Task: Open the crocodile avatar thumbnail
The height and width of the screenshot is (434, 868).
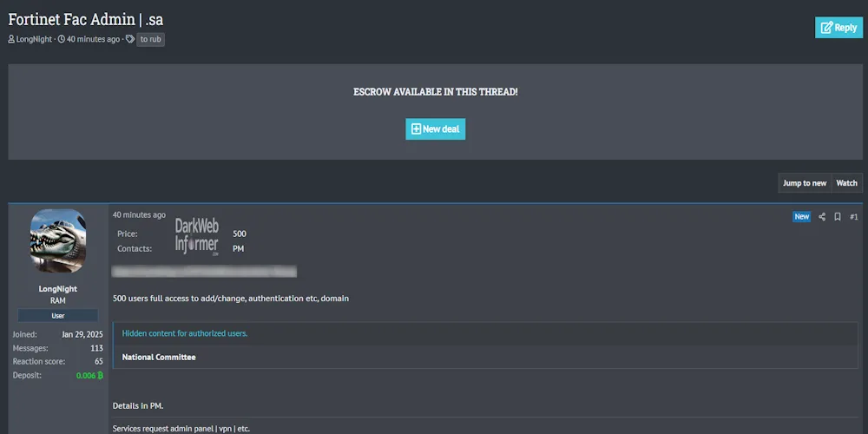Action: click(x=58, y=241)
